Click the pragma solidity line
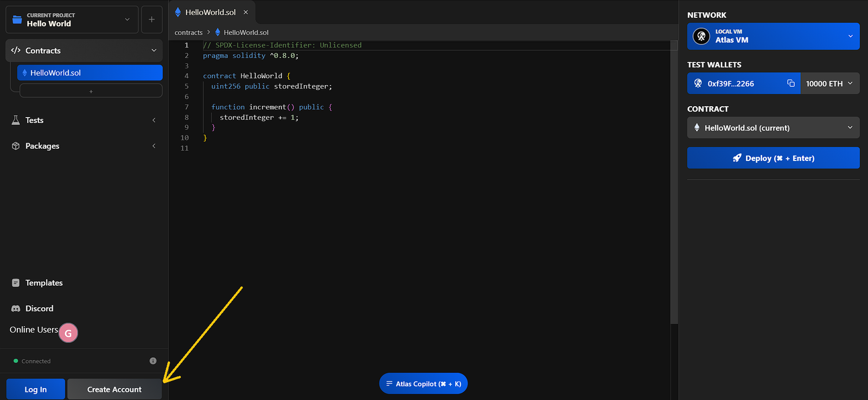The height and width of the screenshot is (400, 868). pyautogui.click(x=251, y=55)
